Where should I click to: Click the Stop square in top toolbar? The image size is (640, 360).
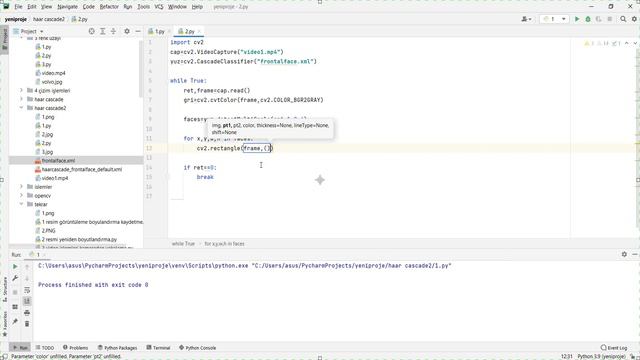(610, 19)
